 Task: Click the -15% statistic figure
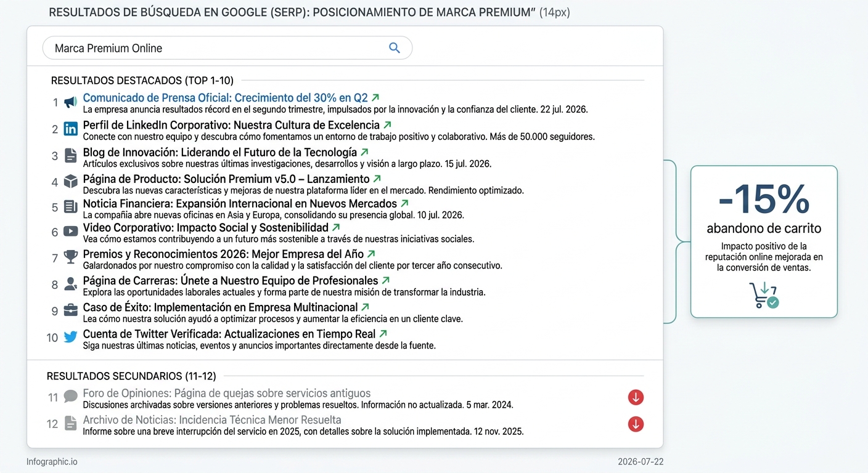[764, 198]
